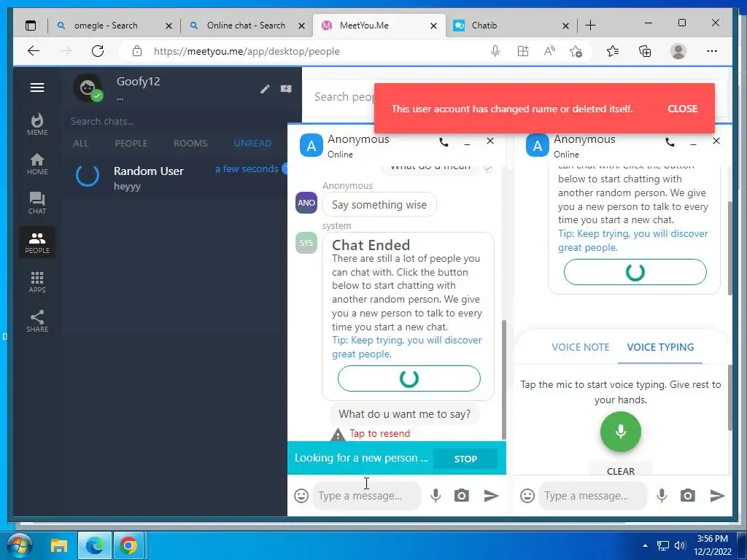Edit profile with the pencil icon

pos(265,89)
